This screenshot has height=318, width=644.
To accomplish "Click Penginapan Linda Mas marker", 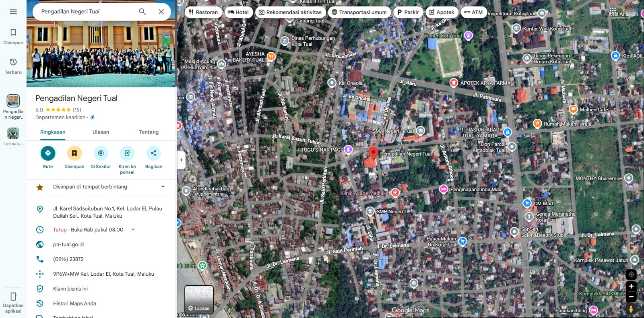I will point(443,189).
